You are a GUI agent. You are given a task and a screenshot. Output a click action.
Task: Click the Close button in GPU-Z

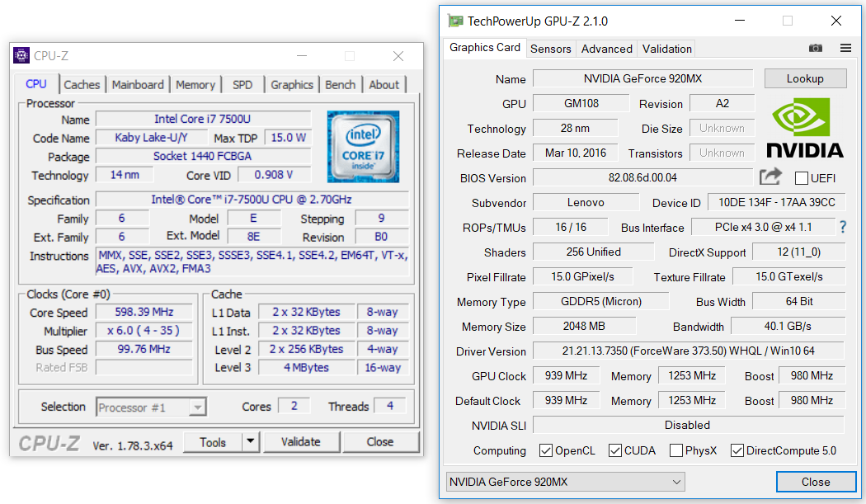(x=816, y=482)
